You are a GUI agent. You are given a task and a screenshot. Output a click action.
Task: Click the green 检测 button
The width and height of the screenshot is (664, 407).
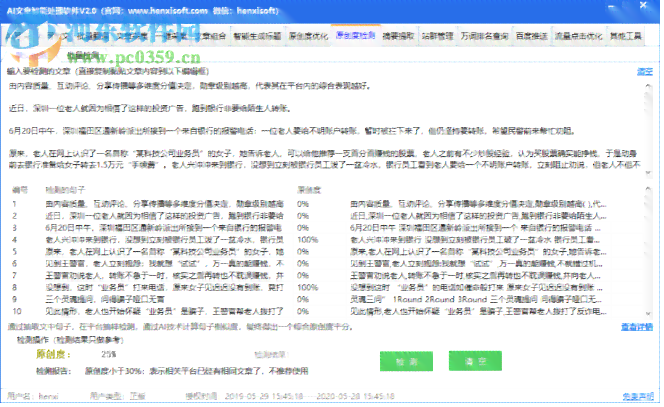click(407, 361)
